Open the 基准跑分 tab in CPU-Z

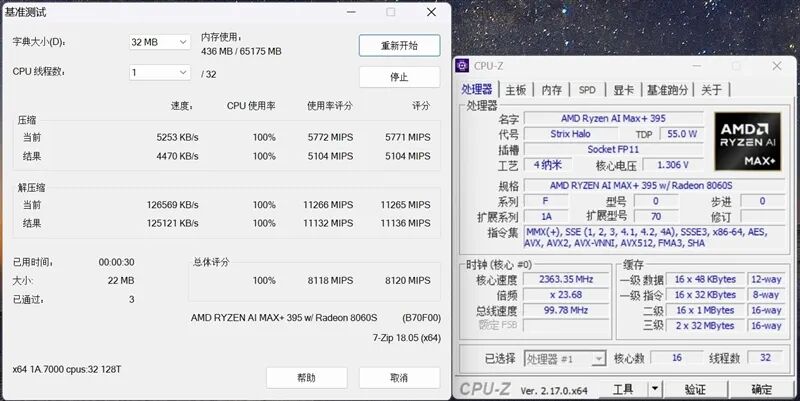(667, 90)
